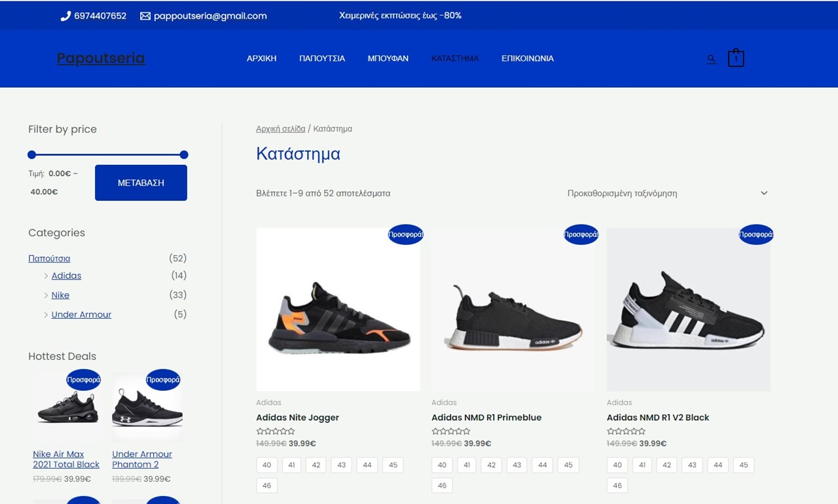Viewport: 838px width, 504px height.
Task: Click the phone icon beside 6974407652
Action: [65, 16]
